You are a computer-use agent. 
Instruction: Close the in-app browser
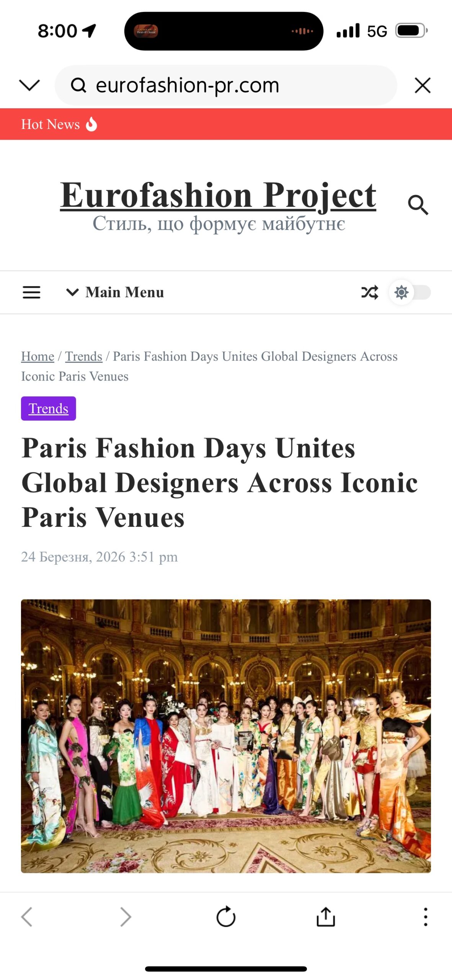(423, 85)
